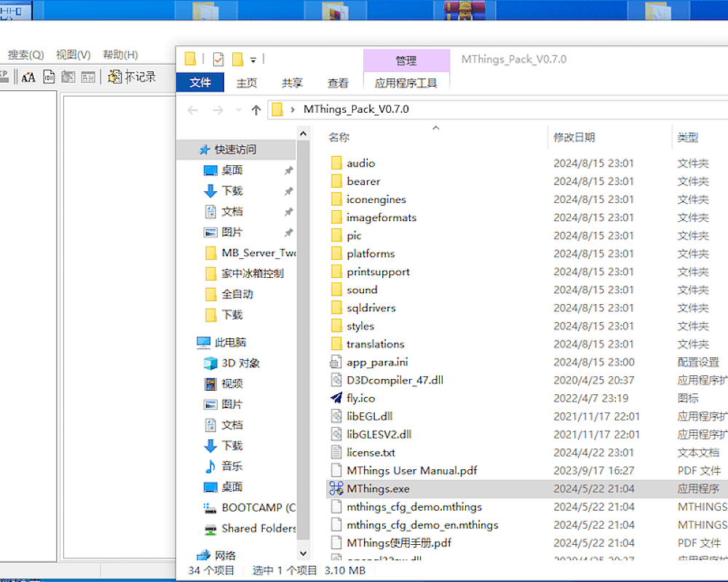Image resolution: width=728 pixels, height=582 pixels.
Task: Select the D3Dcompiler_47.dll file
Action: pos(395,380)
